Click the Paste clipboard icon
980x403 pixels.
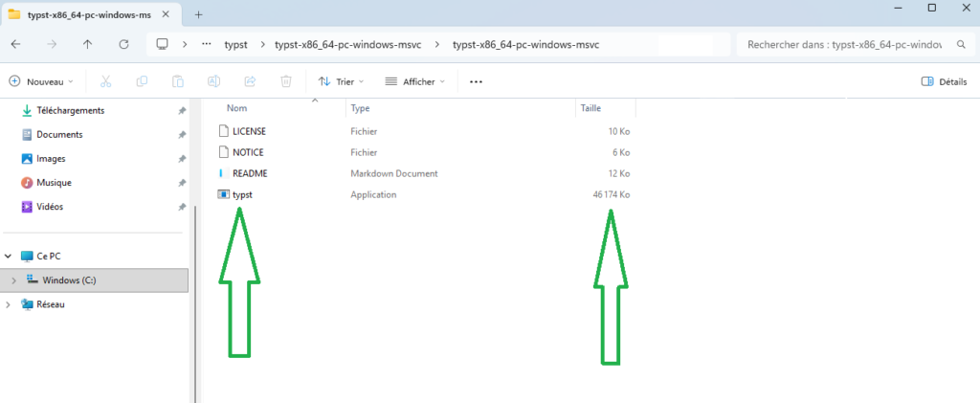click(178, 82)
